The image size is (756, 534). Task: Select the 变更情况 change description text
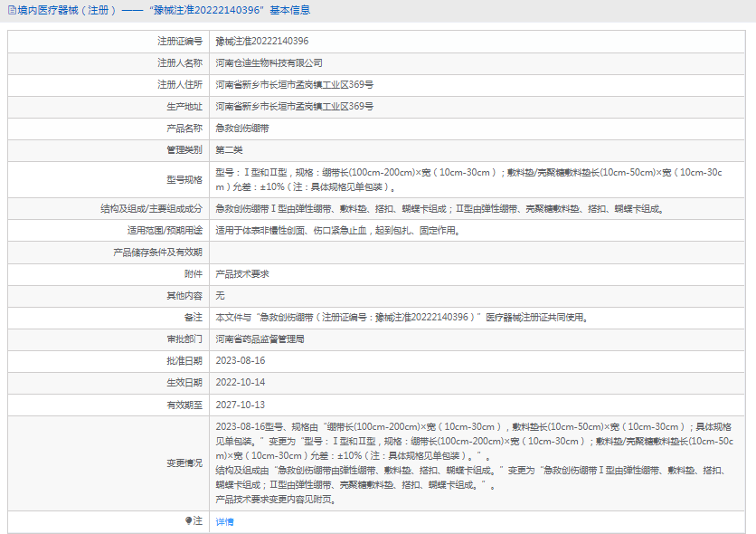click(475, 462)
